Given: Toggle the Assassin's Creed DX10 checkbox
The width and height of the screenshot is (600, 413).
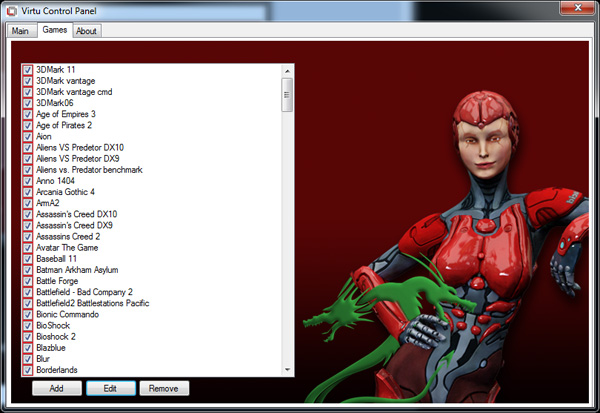Looking at the screenshot, I should point(28,214).
